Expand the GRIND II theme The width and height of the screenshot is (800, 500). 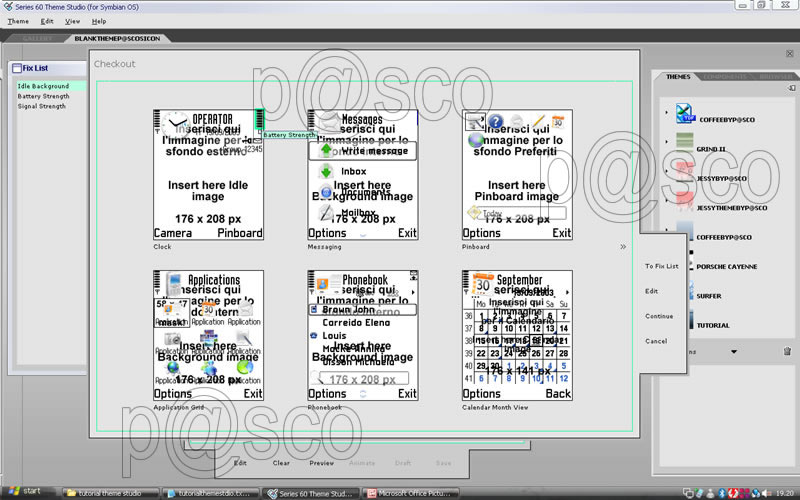point(666,142)
